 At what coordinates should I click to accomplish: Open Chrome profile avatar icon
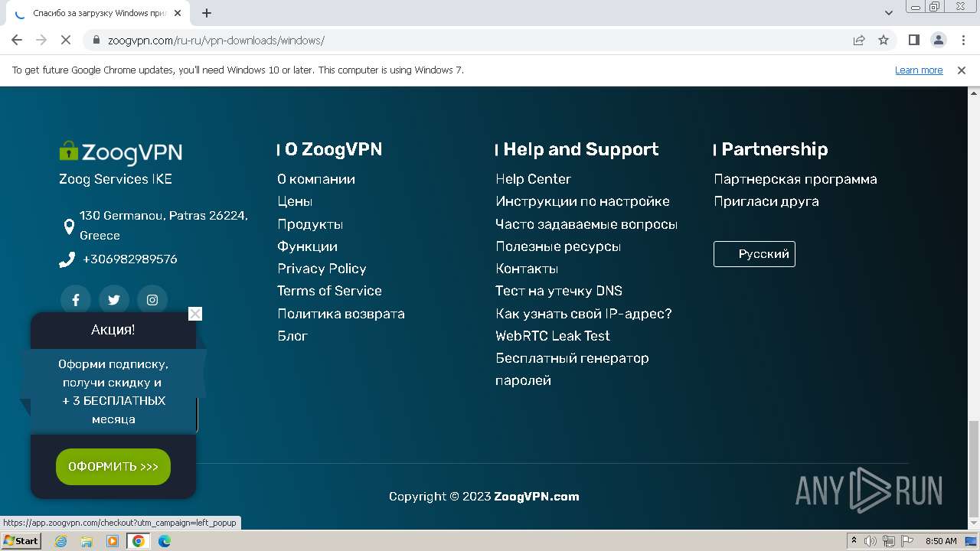[x=939, y=41]
